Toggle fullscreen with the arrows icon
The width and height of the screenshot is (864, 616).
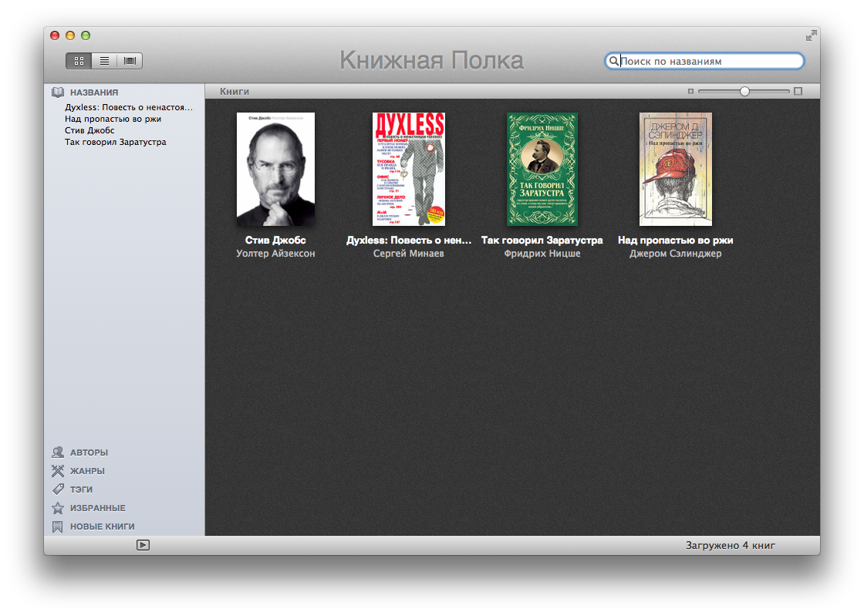811,35
